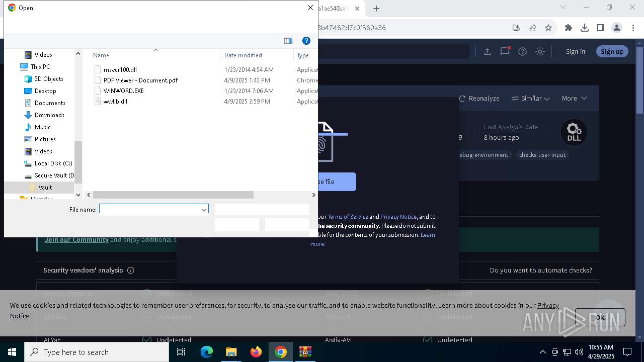Viewport: 644px width, 362px height.
Task: Open Chrome tab search dropdown arrow
Action: (x=563, y=8)
